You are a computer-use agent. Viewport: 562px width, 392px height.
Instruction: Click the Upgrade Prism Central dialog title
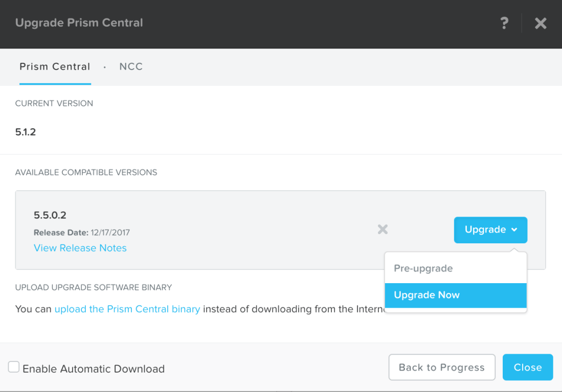[79, 23]
